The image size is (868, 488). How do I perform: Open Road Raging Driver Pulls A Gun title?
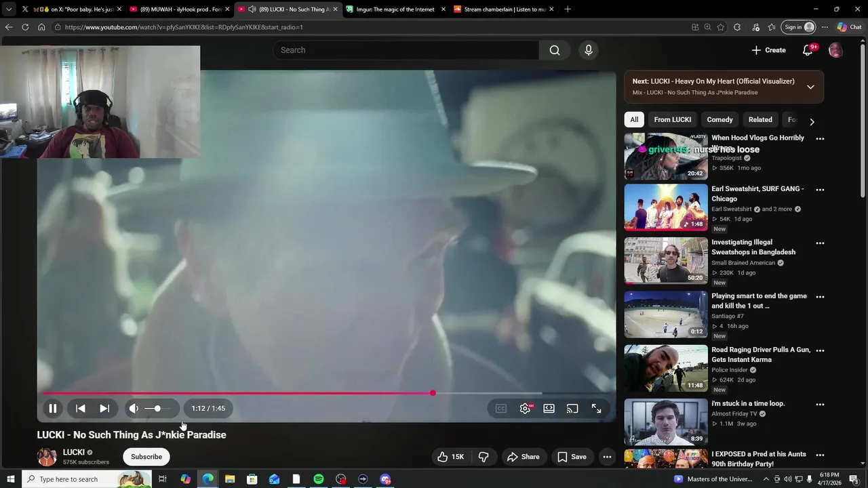(761, 354)
